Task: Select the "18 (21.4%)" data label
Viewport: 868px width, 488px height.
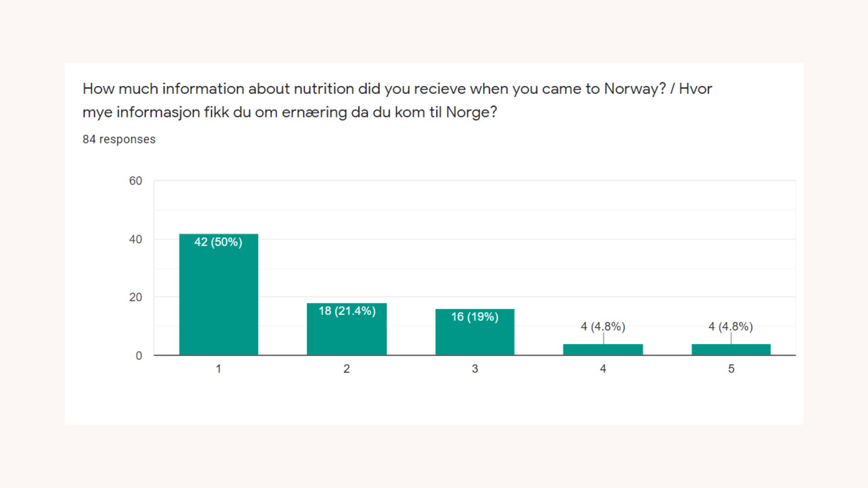Action: click(347, 311)
